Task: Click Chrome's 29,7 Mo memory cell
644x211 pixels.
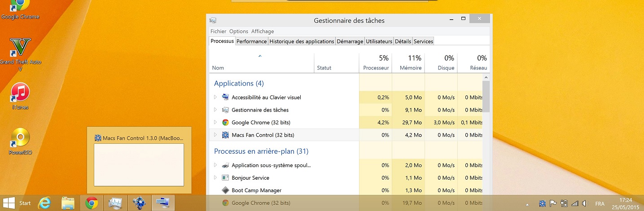Action: [408, 122]
